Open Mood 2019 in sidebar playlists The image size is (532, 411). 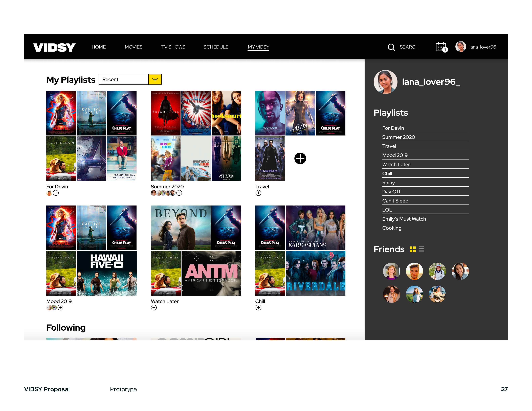425,155
